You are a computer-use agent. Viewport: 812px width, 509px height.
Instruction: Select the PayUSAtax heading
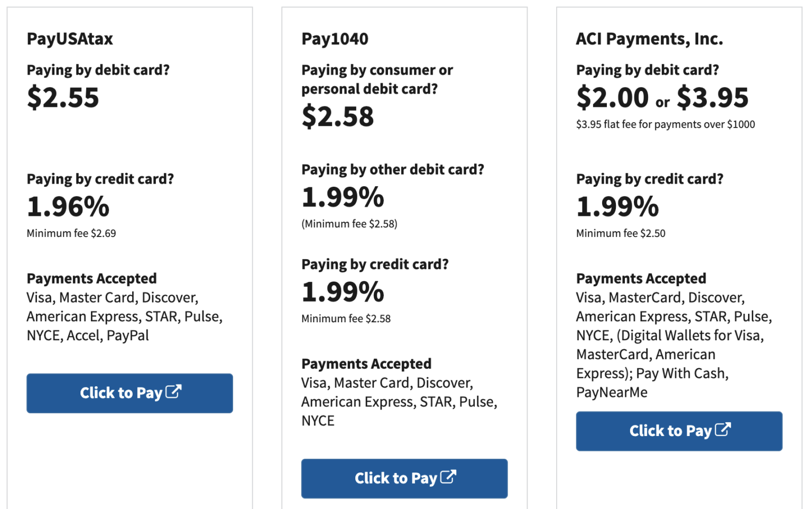click(x=70, y=38)
